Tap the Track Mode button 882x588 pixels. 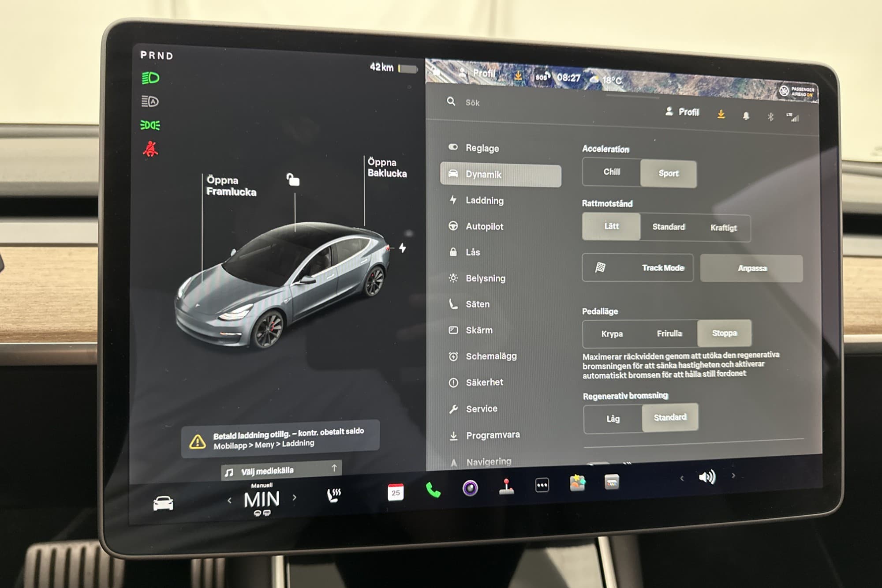click(638, 268)
